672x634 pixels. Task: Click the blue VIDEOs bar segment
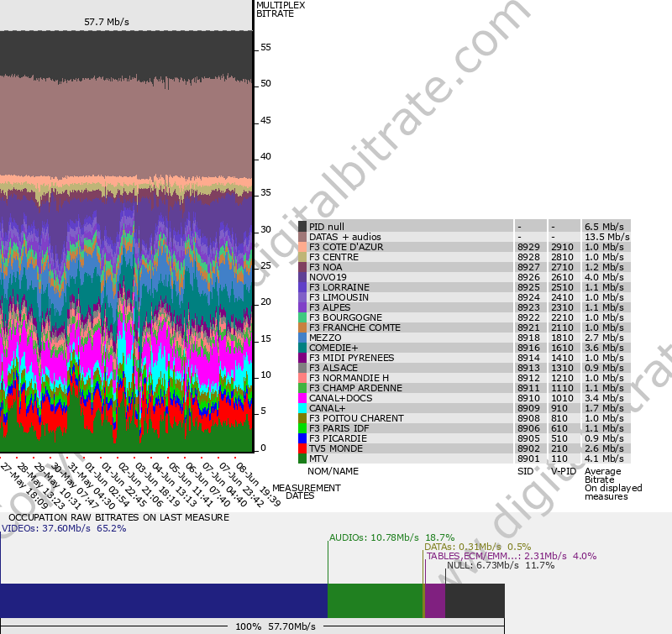[164, 600]
